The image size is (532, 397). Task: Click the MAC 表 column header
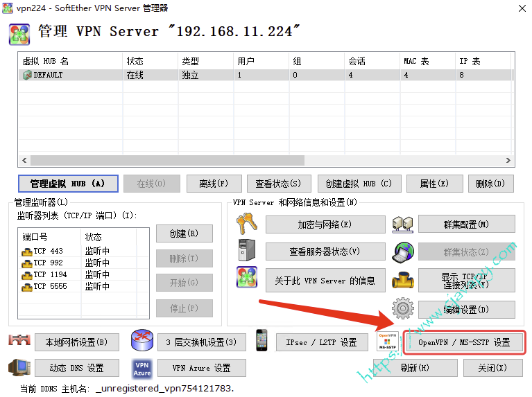(427, 61)
